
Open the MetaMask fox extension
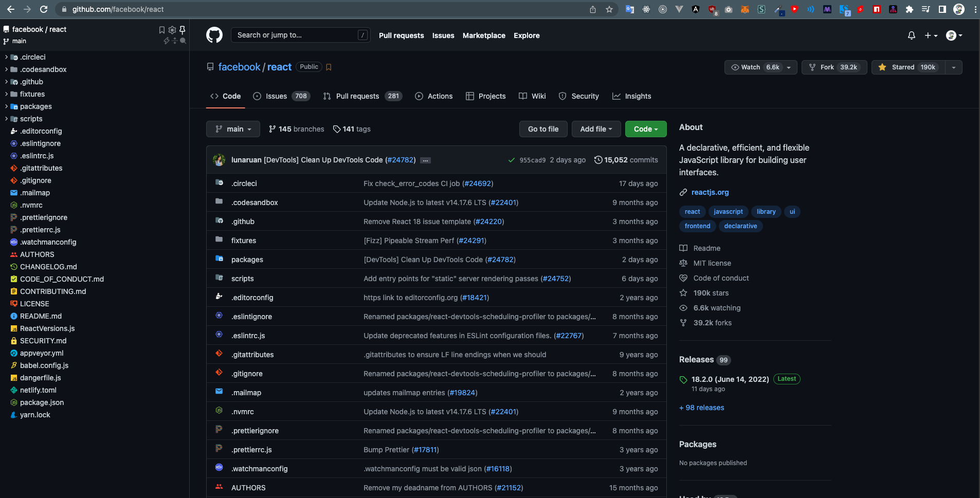tap(745, 9)
